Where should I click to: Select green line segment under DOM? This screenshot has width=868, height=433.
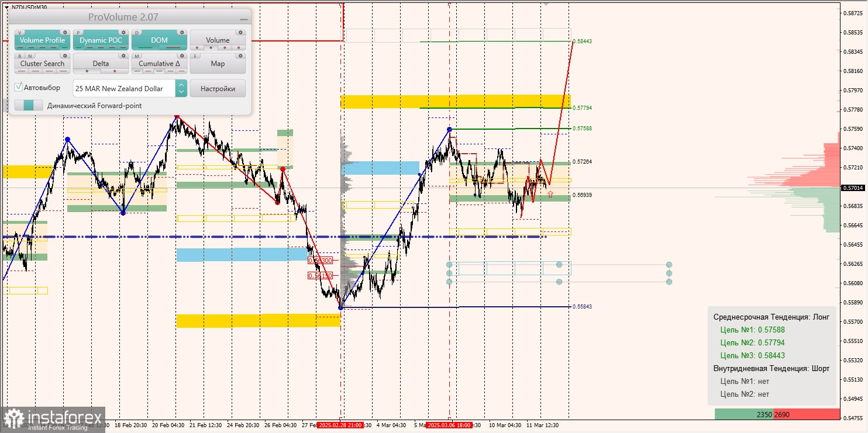[x=146, y=48]
